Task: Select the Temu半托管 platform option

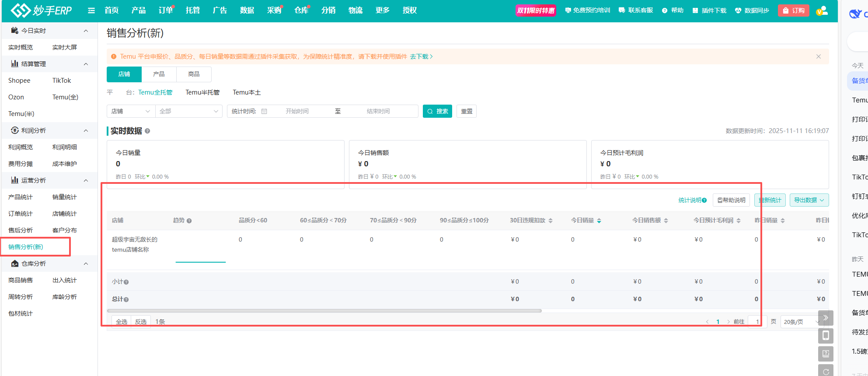Action: [x=202, y=92]
